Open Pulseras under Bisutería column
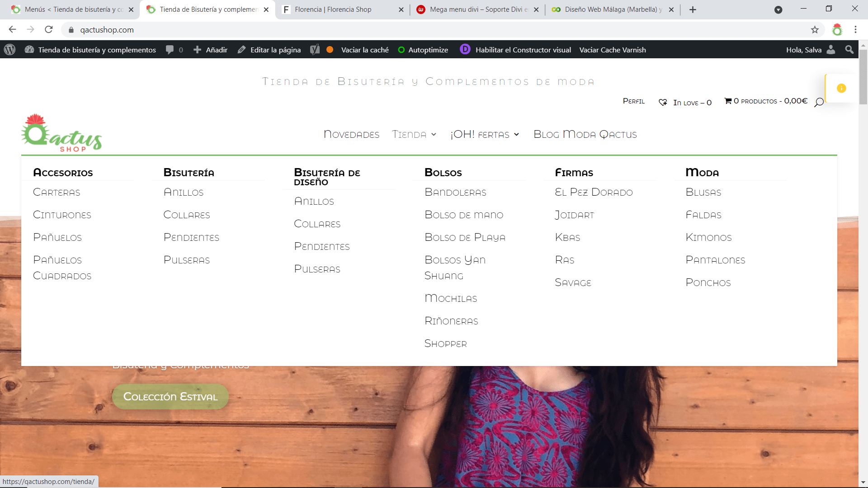The image size is (868, 488). (x=187, y=260)
